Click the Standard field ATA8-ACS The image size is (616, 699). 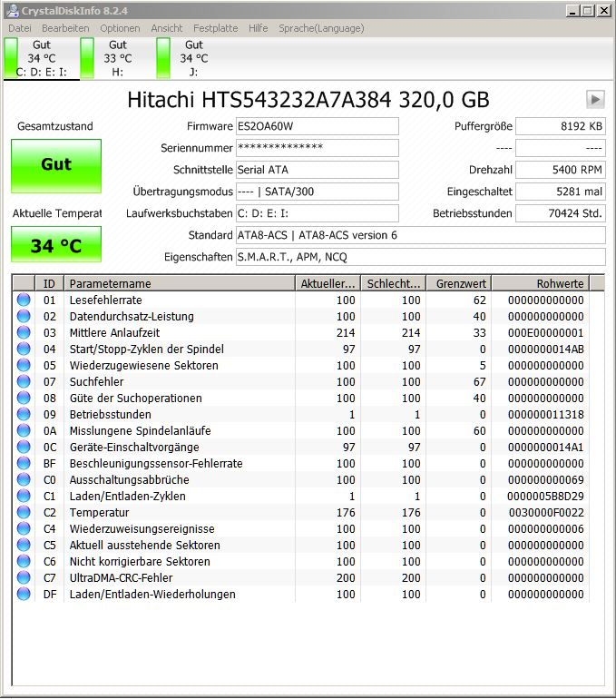click(420, 235)
